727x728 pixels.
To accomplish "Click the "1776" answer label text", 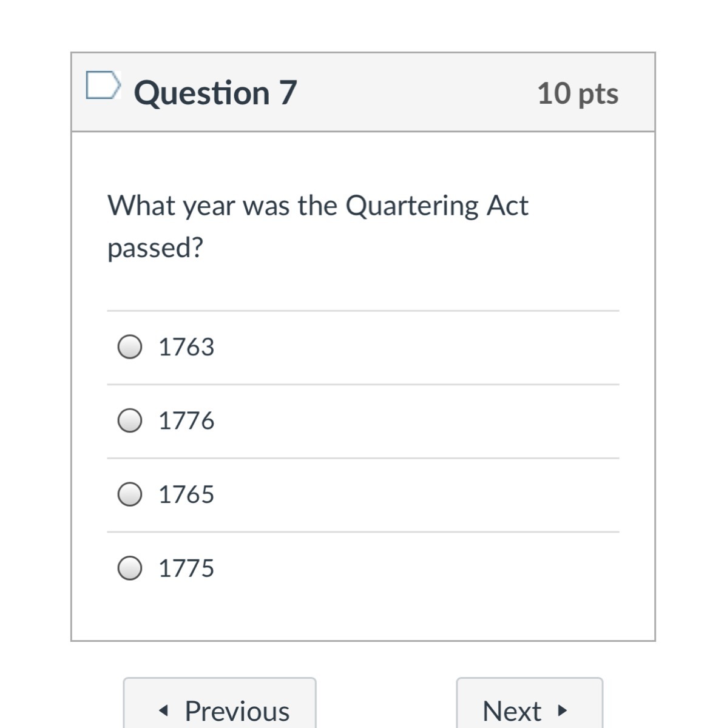I will (186, 420).
